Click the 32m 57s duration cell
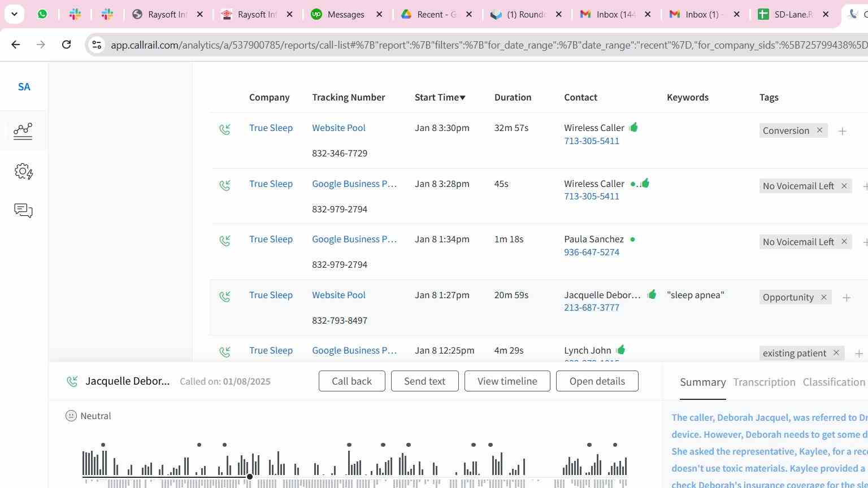 pyautogui.click(x=511, y=128)
